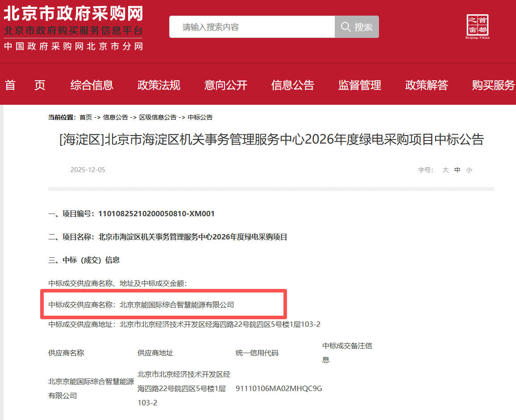Click the 首都之窗 Beijing-China logo
516x420 pixels.
(x=477, y=27)
